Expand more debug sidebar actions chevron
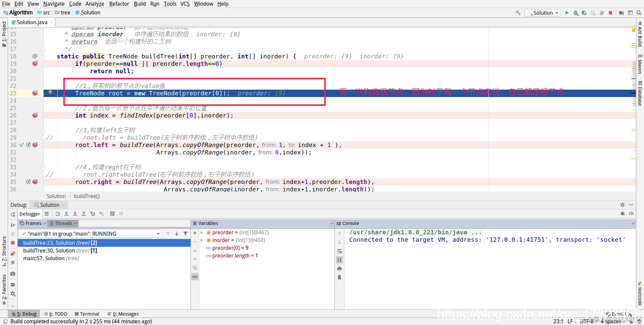Viewport: 644px width, 325px height. (x=13, y=306)
